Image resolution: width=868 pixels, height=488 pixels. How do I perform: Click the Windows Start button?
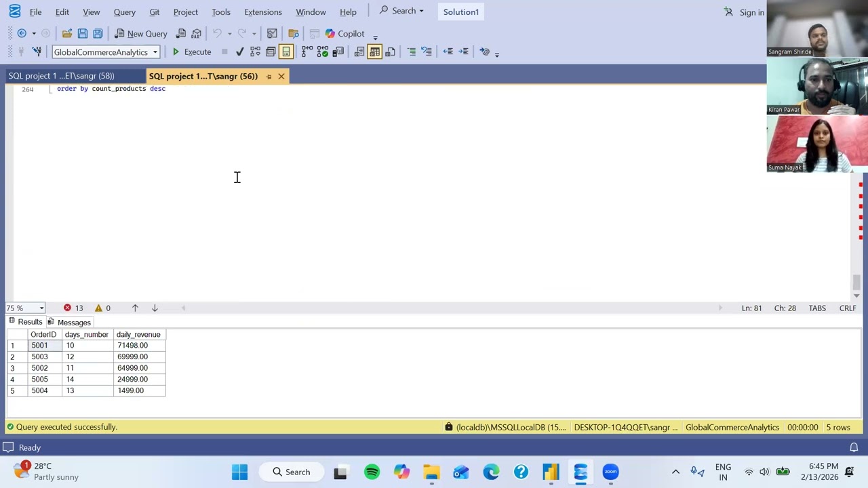(x=239, y=472)
